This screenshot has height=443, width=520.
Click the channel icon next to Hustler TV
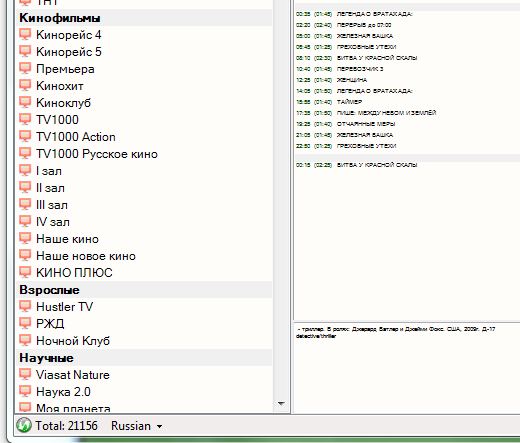[x=25, y=306]
